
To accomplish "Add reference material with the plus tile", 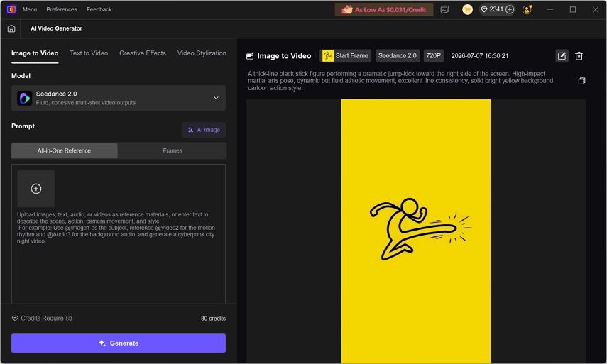I will coord(36,189).
